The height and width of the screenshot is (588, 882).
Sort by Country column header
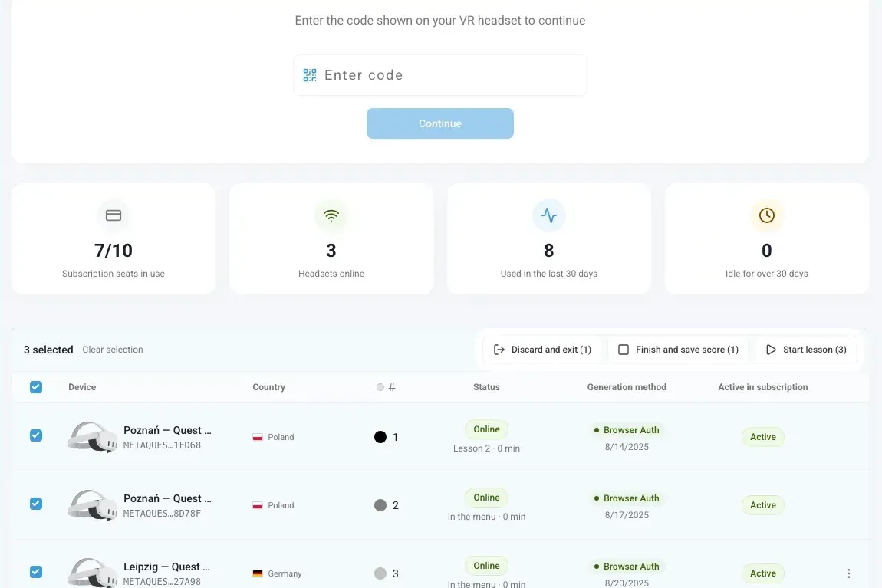[x=269, y=386]
